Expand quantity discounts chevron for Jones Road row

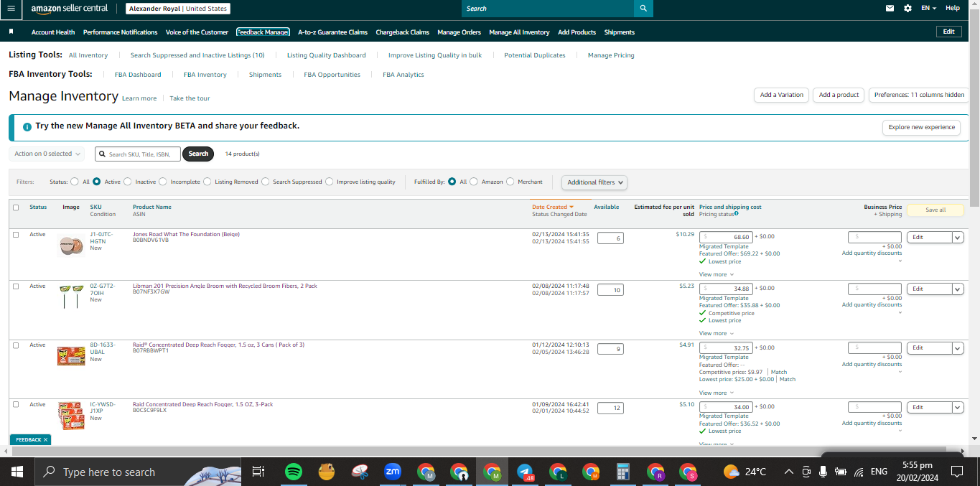click(x=900, y=261)
